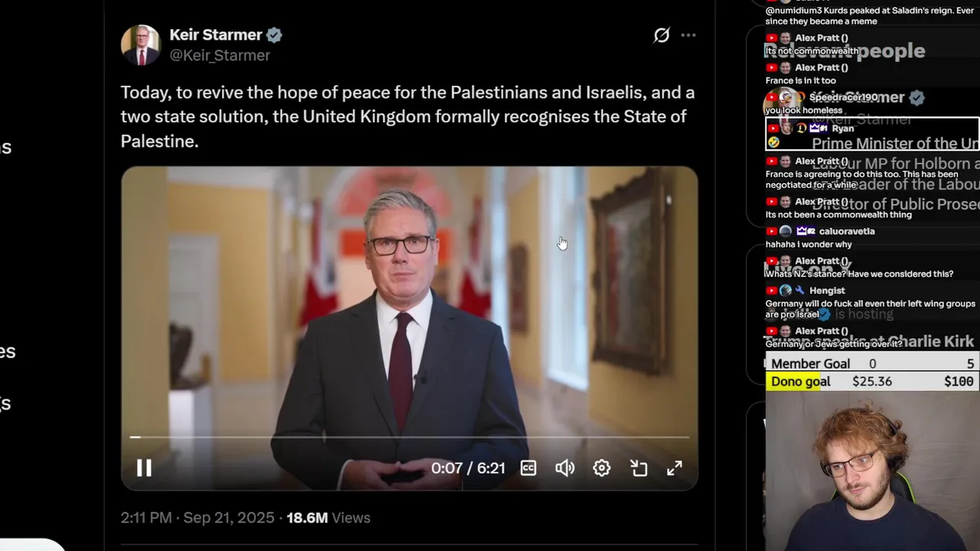Enter fullscreen video mode
Image resolution: width=980 pixels, height=551 pixels.
pyautogui.click(x=675, y=468)
